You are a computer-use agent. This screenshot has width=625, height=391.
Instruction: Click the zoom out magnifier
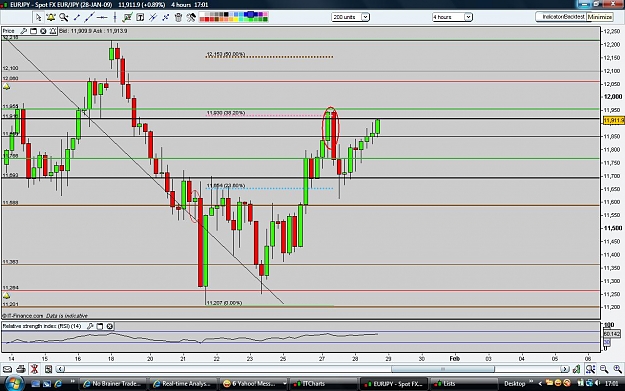click(x=604, y=369)
